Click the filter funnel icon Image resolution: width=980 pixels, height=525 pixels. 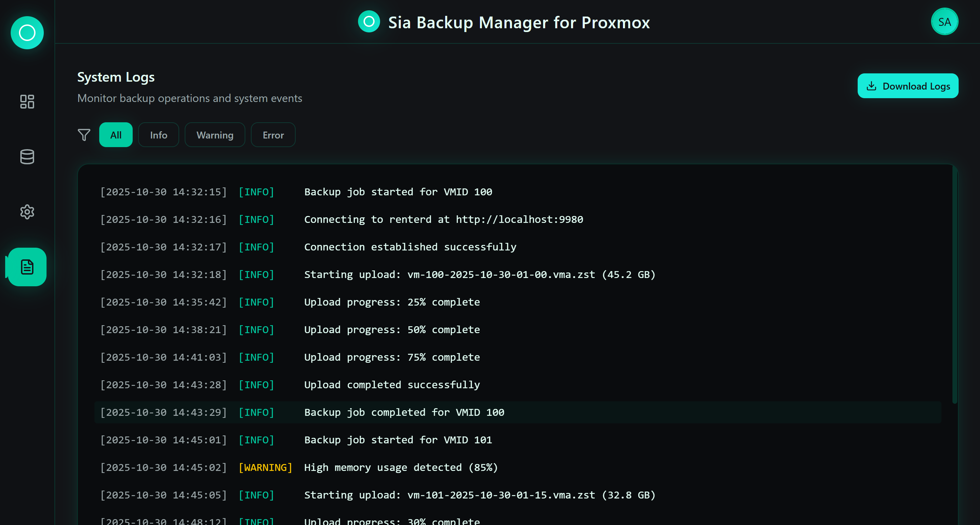[x=84, y=135]
